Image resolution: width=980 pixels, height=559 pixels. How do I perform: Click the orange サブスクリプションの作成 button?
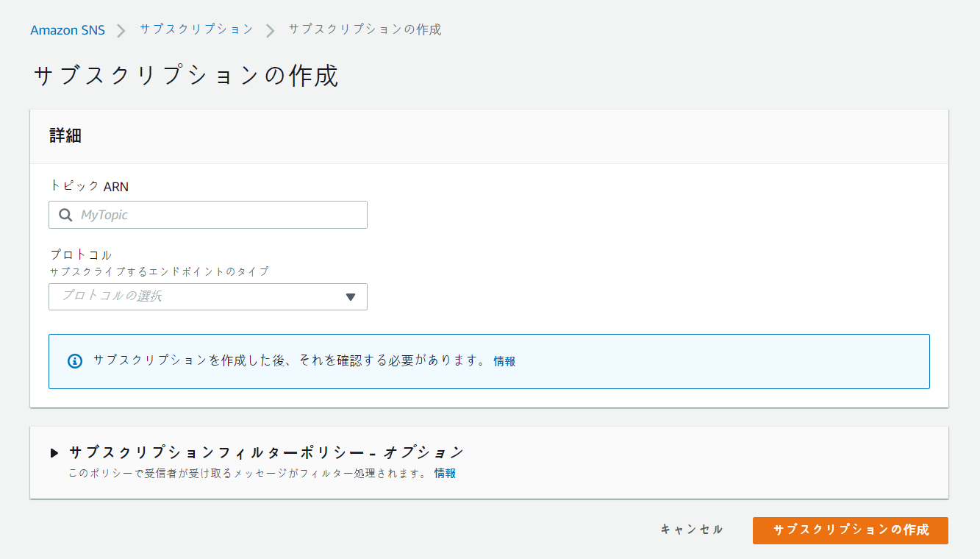850,530
